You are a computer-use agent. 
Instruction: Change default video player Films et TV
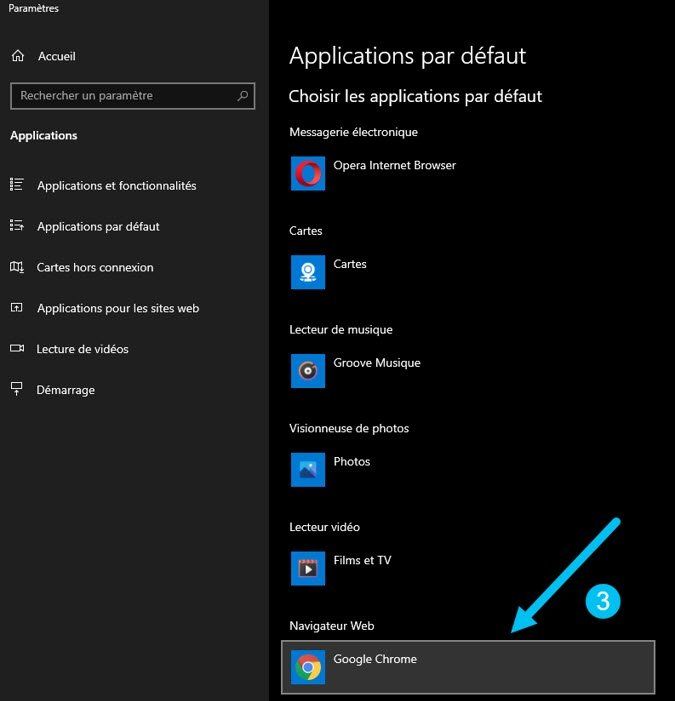(x=362, y=561)
